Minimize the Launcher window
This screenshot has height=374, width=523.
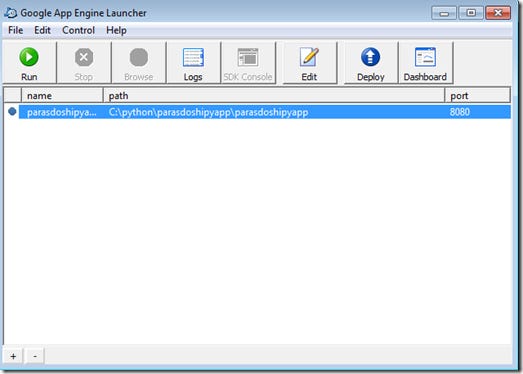tap(444, 13)
